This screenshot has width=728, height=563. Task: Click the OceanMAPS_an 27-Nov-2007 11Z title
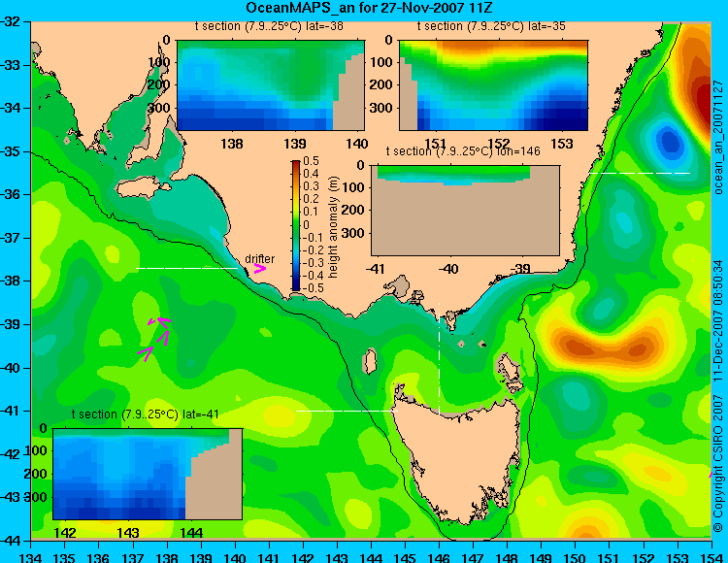tap(369, 8)
